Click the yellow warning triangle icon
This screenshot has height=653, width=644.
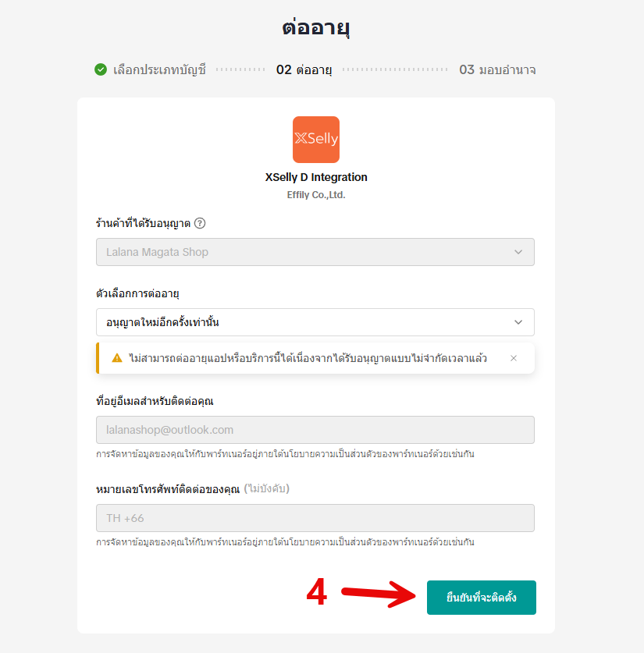(117, 358)
